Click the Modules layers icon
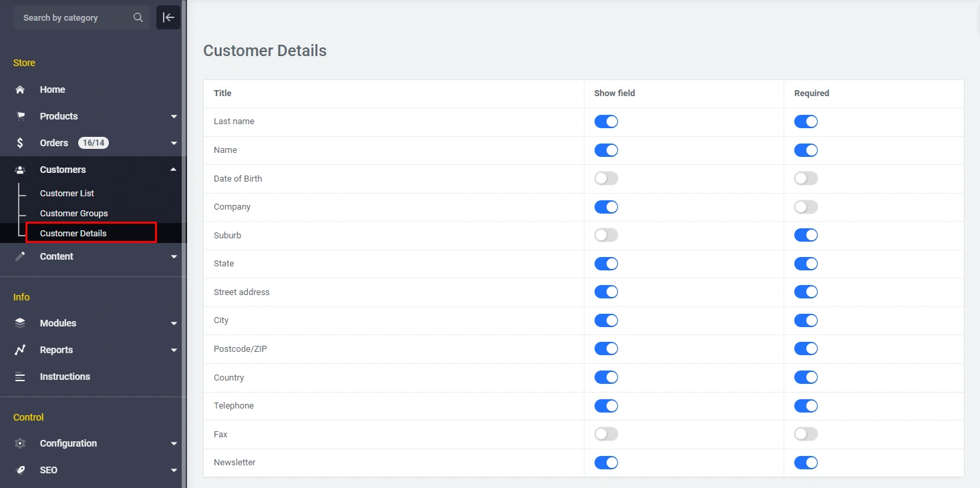 pos(20,323)
